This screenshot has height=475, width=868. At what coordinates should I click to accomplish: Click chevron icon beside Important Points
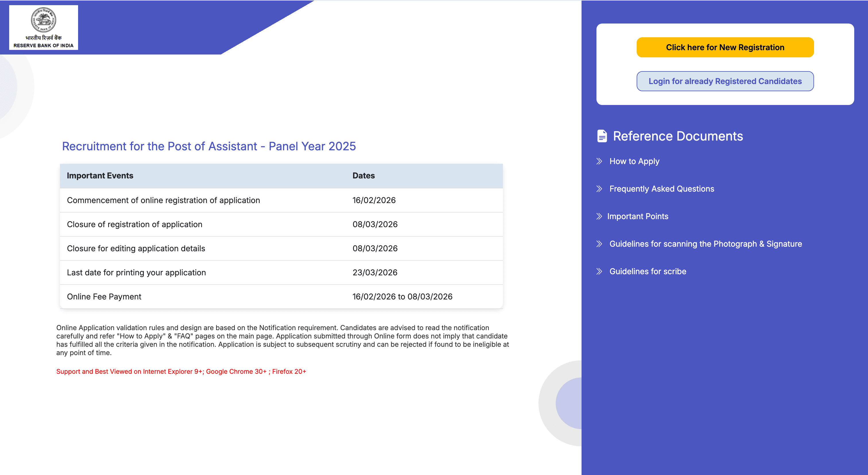tap(599, 217)
